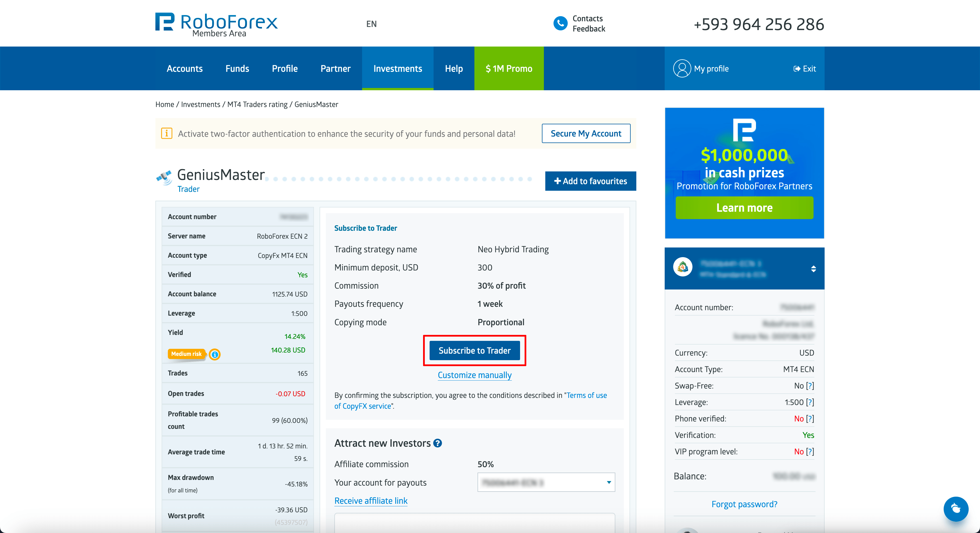Open Terms of use of CopyFX service
This screenshot has height=533, width=980.
471,400
